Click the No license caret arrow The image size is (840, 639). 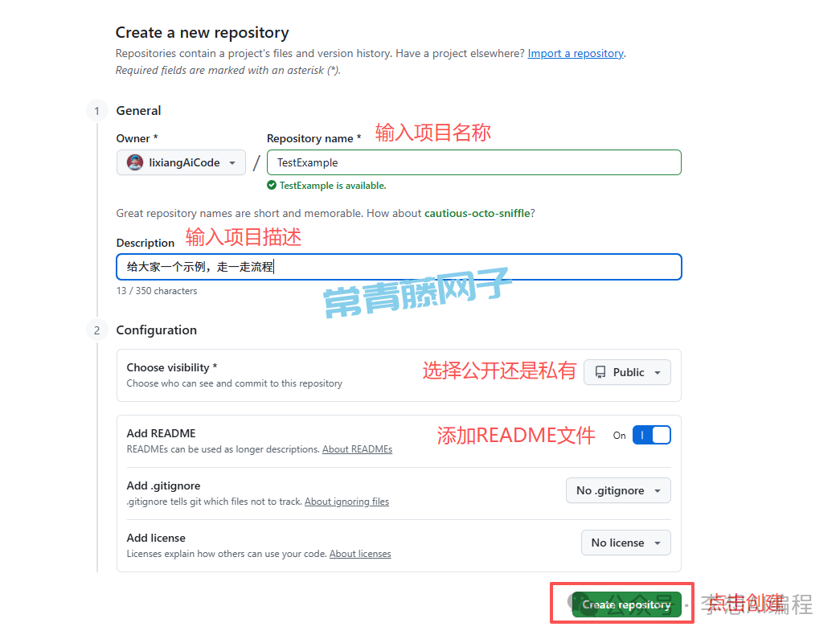[x=658, y=543]
